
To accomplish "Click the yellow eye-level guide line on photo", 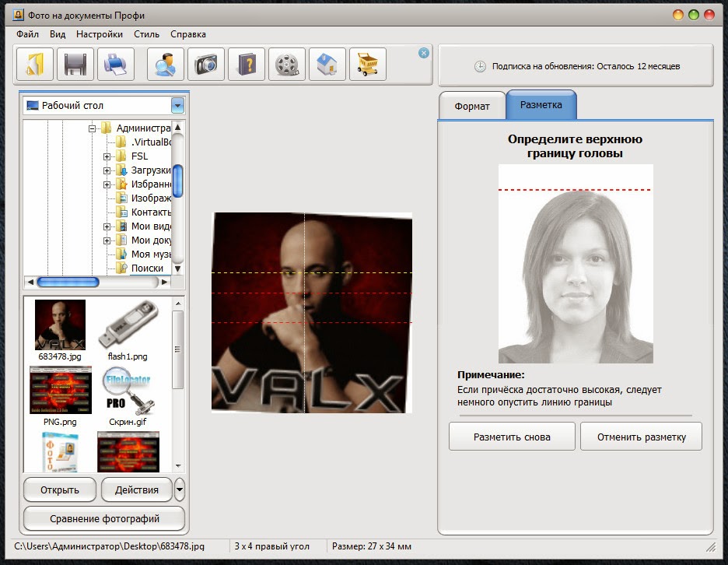I will [x=312, y=272].
